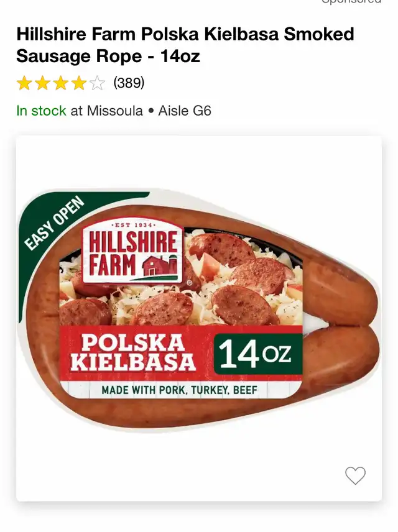Open the (389) reviews count
The height and width of the screenshot is (532, 398).
click(129, 83)
